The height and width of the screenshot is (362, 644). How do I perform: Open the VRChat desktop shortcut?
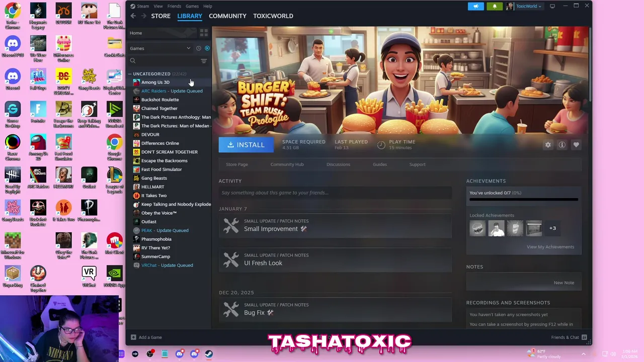pyautogui.click(x=89, y=276)
